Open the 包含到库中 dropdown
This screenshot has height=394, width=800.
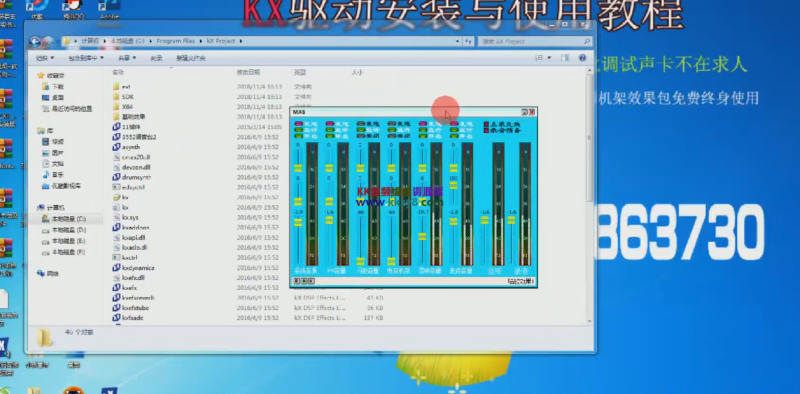tap(86, 58)
